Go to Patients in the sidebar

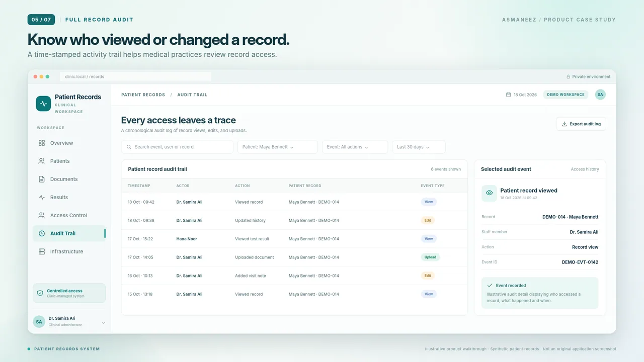[x=69, y=161]
